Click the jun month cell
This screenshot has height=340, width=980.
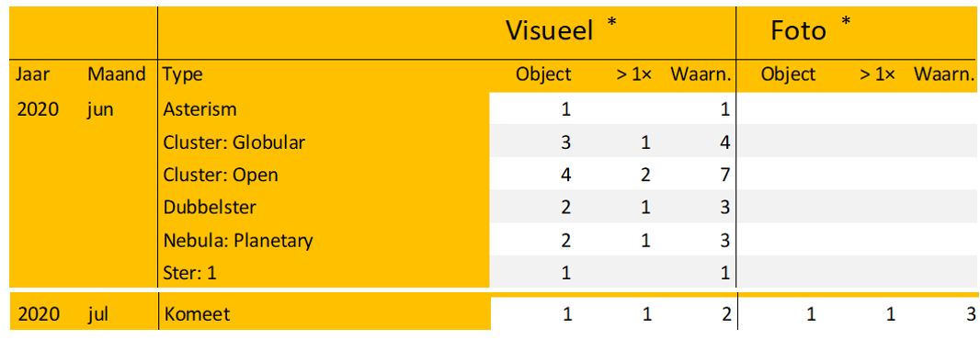(100, 110)
